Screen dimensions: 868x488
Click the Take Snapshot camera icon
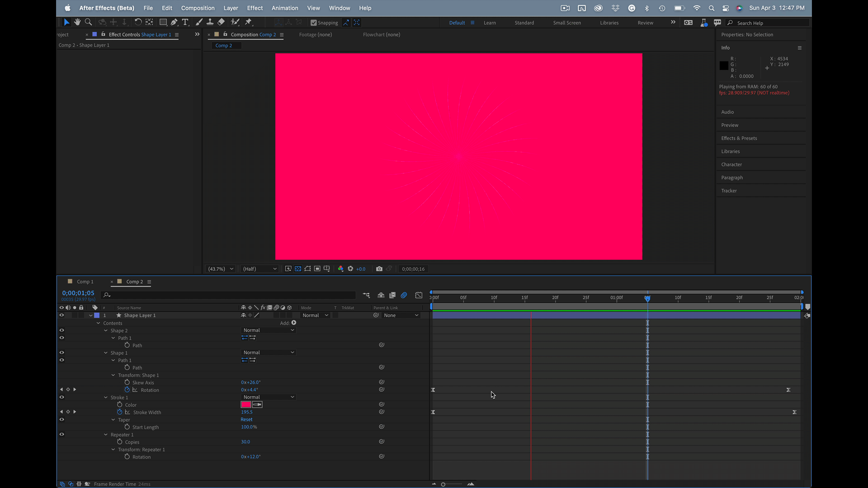click(x=379, y=269)
